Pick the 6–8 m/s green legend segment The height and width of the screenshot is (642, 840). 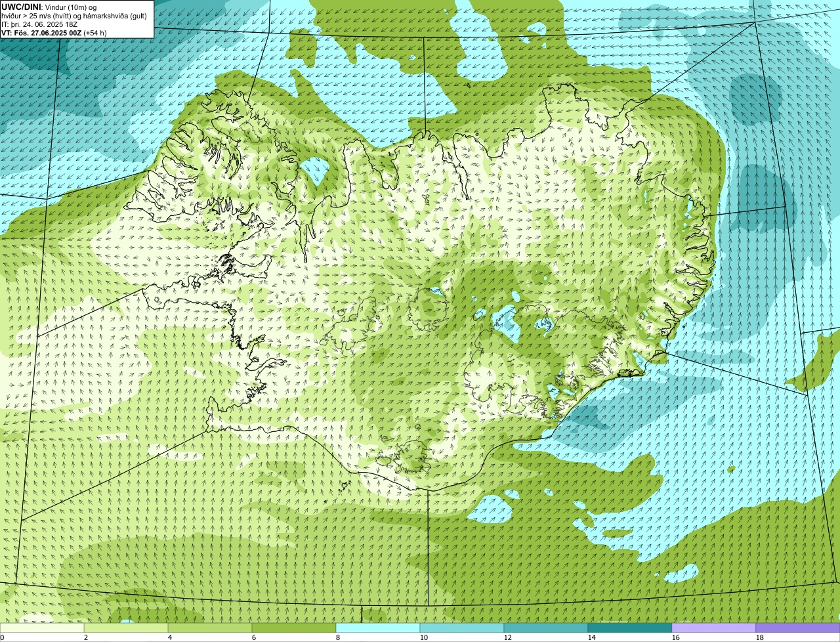(x=294, y=628)
